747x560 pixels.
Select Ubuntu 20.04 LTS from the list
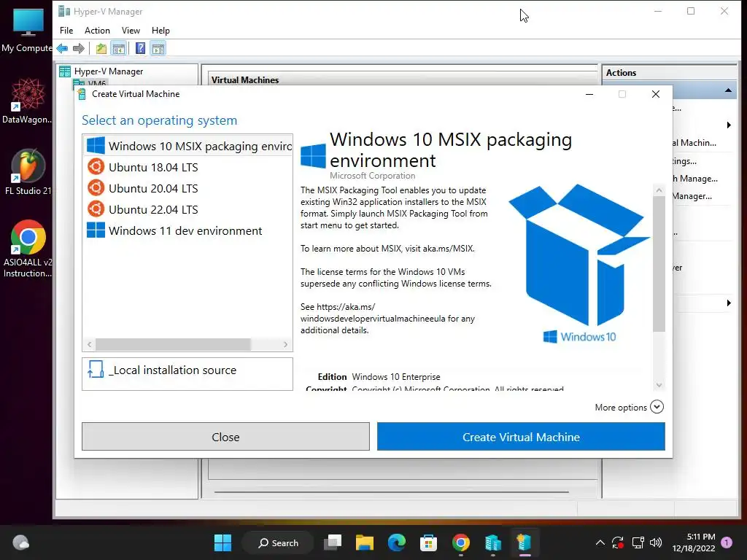(187, 188)
